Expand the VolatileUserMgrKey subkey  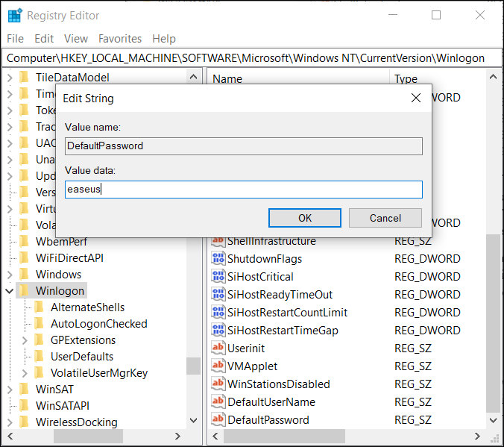(x=25, y=373)
